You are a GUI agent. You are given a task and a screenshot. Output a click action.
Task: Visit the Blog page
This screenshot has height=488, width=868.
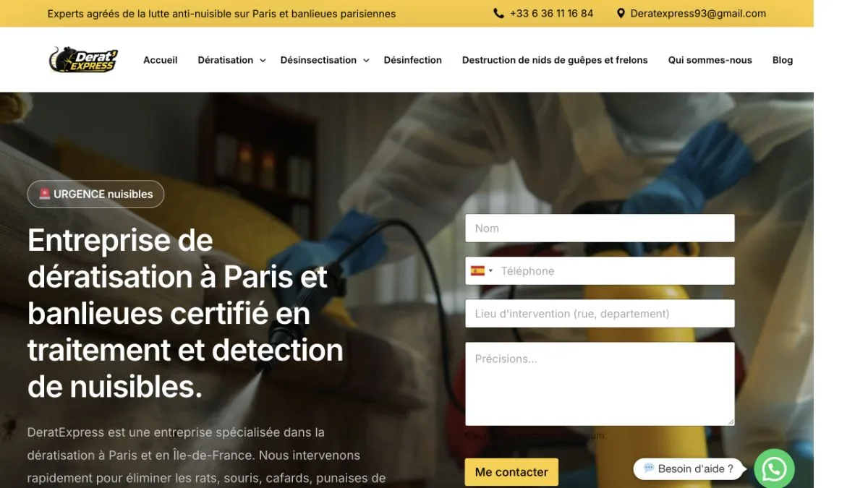783,60
